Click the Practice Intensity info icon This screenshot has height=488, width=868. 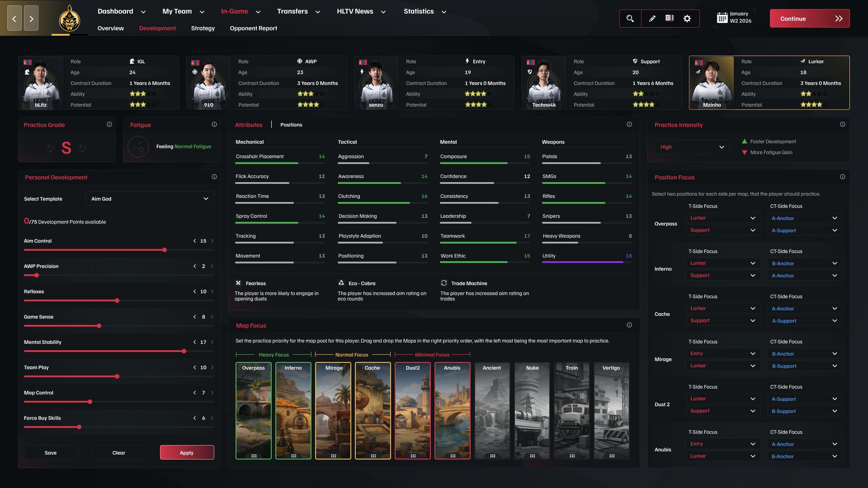click(843, 124)
